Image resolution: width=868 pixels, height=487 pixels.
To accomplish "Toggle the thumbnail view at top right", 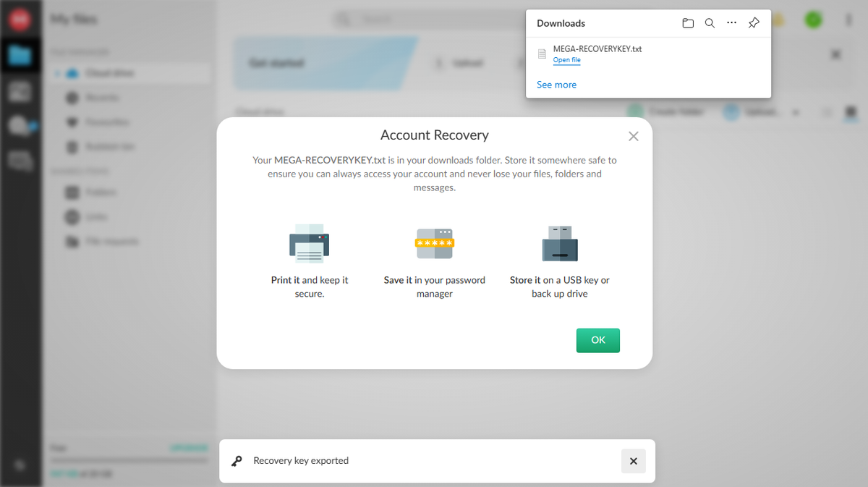I will pyautogui.click(x=851, y=111).
